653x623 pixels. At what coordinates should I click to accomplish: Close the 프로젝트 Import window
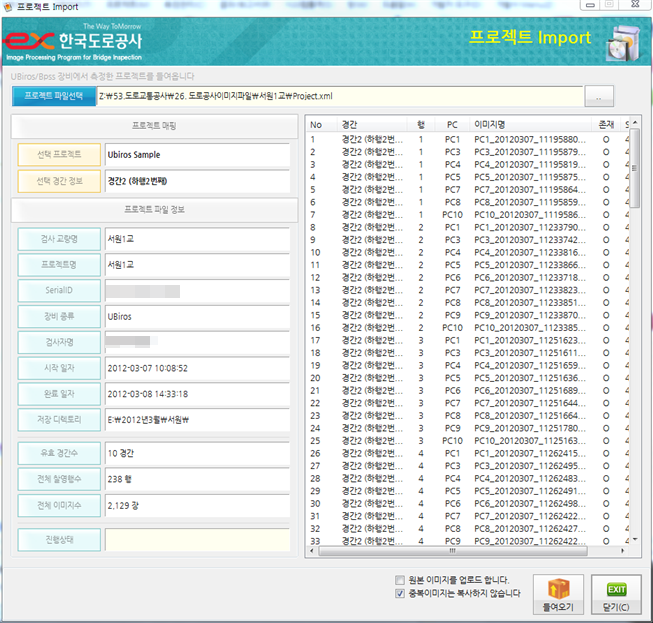(x=635, y=5)
